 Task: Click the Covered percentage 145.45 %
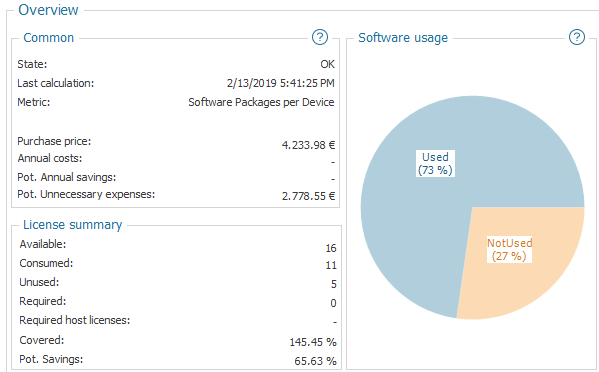pyautogui.click(x=313, y=342)
